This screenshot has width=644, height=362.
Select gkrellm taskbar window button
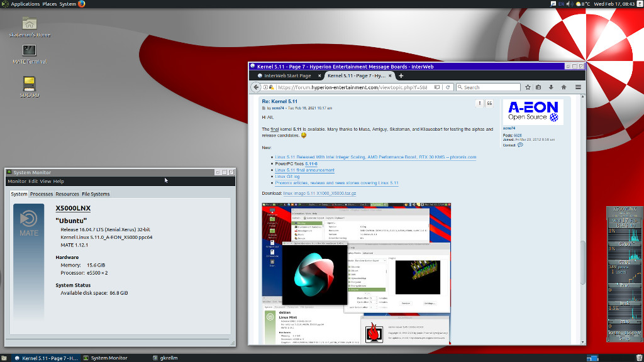pos(165,358)
